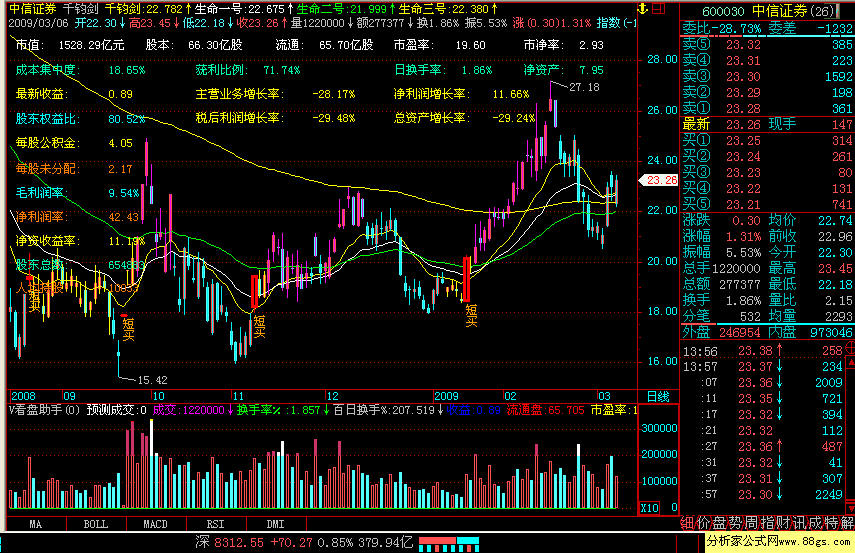The width and height of the screenshot is (855, 553).
Task: Click the red grid window icon
Action: click(659, 8)
